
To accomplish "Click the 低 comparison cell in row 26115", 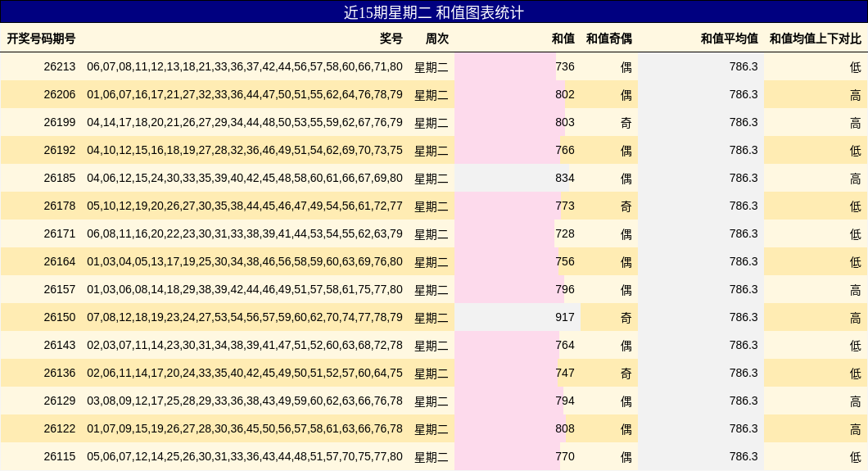I will [855, 457].
